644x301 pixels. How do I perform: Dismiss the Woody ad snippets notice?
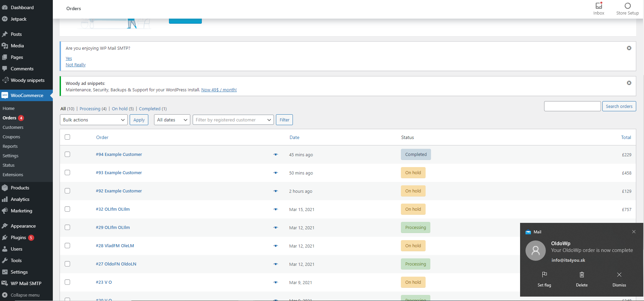click(x=629, y=83)
